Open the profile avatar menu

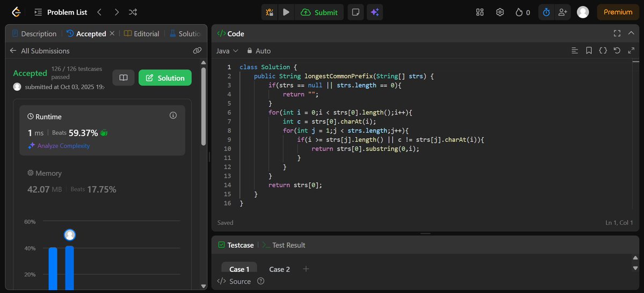click(x=583, y=12)
